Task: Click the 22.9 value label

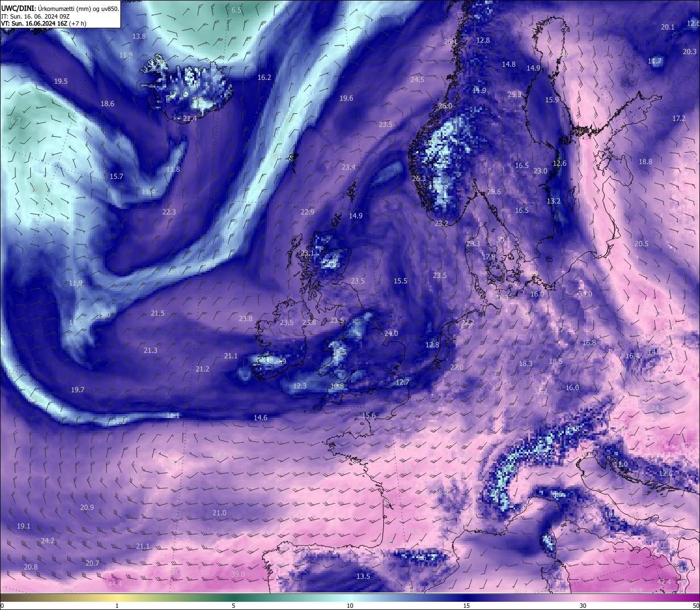Action: (307, 212)
